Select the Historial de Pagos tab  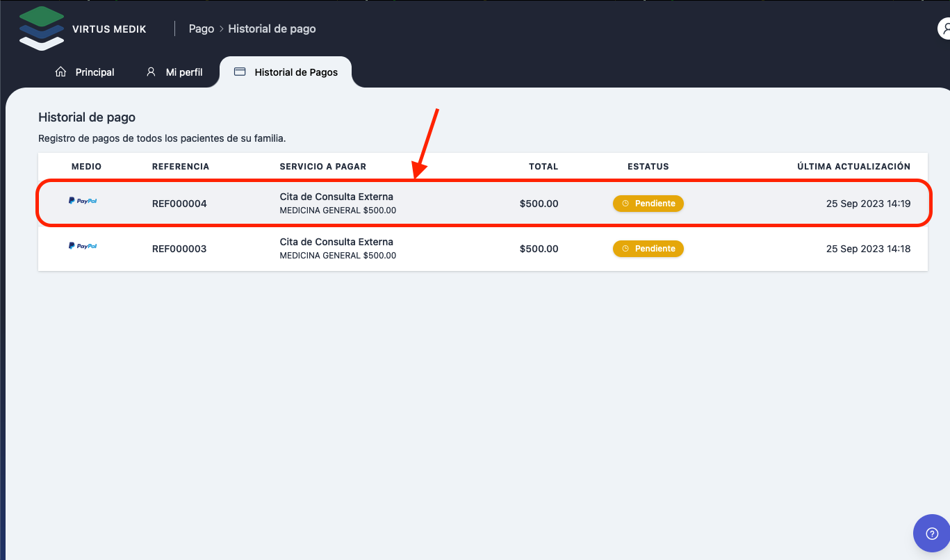tap(296, 72)
